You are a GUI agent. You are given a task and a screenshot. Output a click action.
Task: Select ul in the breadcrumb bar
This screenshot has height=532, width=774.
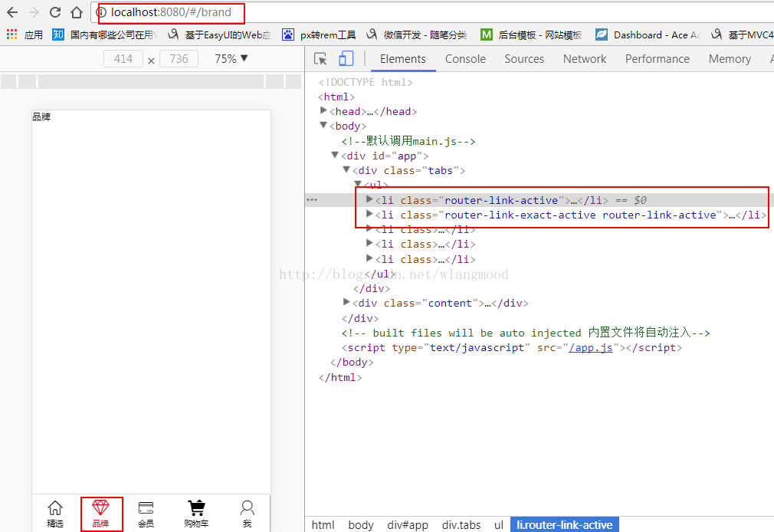(499, 525)
